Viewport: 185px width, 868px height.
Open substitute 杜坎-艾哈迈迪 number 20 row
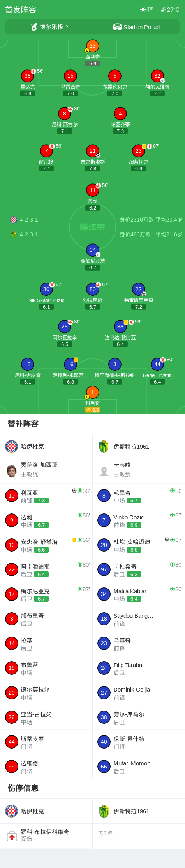(139, 545)
